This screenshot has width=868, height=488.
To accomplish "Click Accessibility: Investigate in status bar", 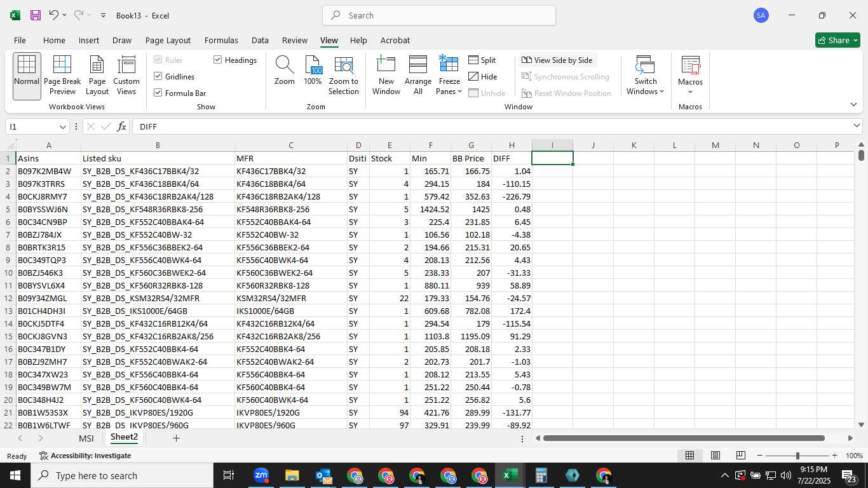I will 85,456.
